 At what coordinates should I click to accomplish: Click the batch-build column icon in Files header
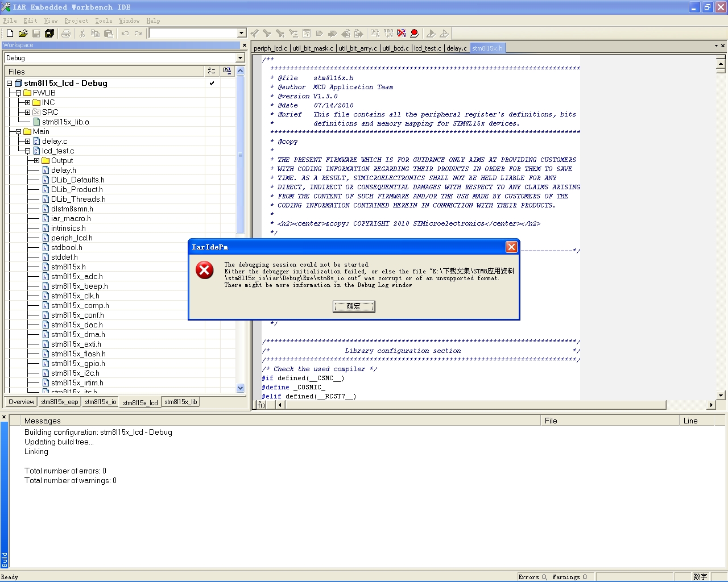227,72
